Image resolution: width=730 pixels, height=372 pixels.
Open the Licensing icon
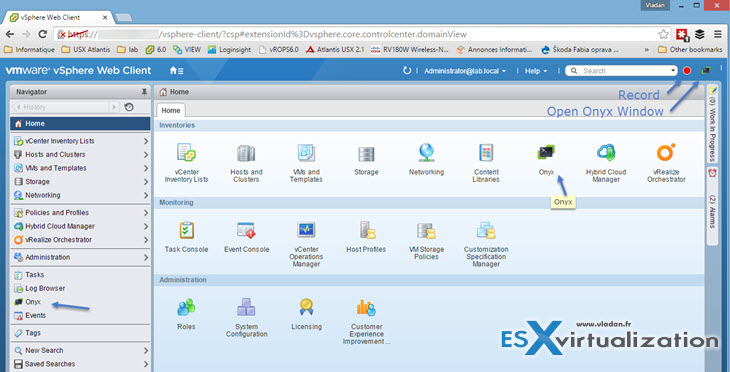306,307
